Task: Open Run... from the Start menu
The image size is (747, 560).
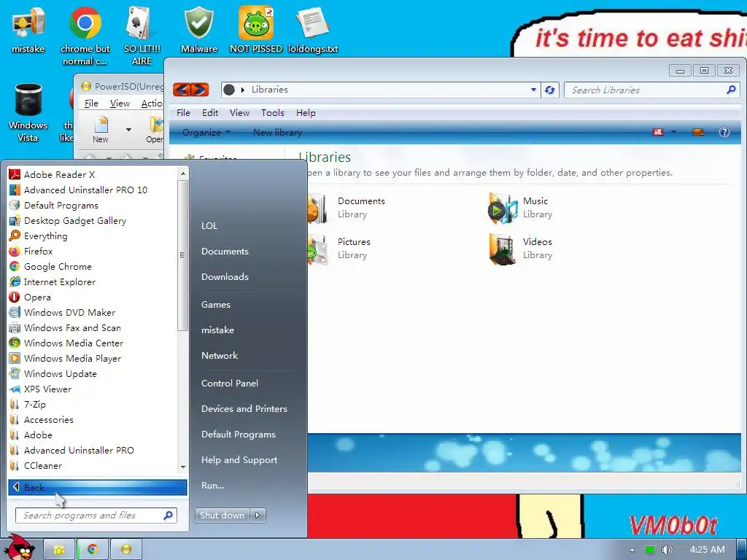Action: click(x=212, y=485)
